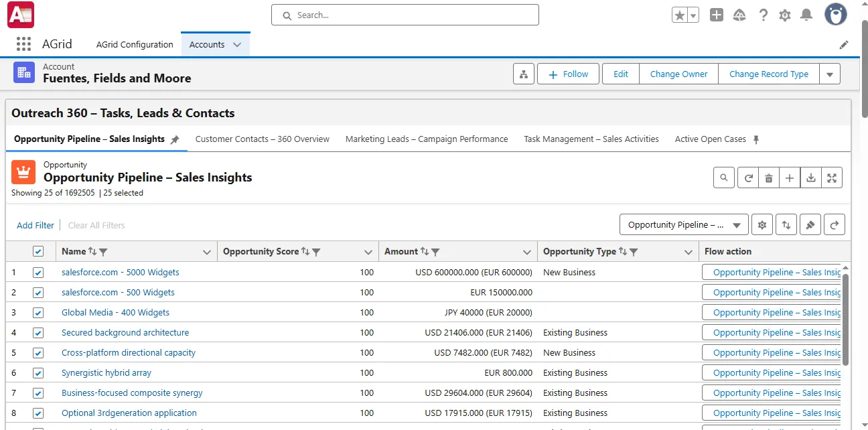This screenshot has height=430, width=868.
Task: Click the pencil edit navigation icon
Action: [x=844, y=45]
